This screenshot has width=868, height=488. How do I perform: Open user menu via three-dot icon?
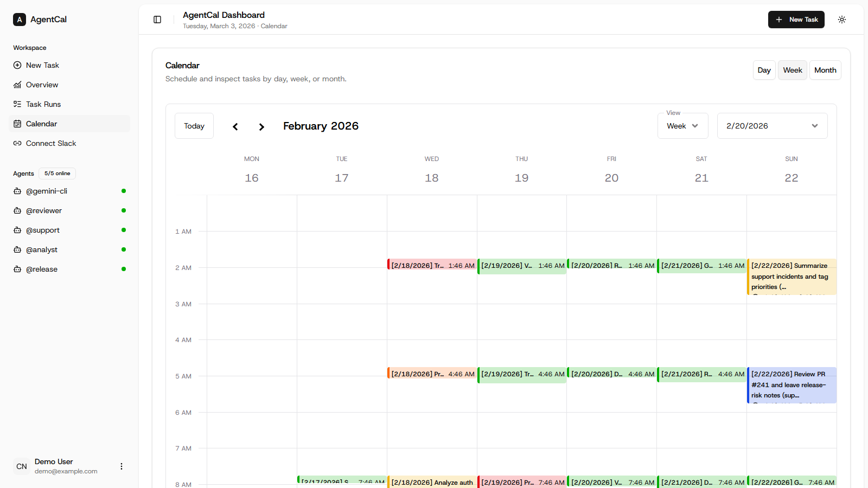[x=122, y=466]
